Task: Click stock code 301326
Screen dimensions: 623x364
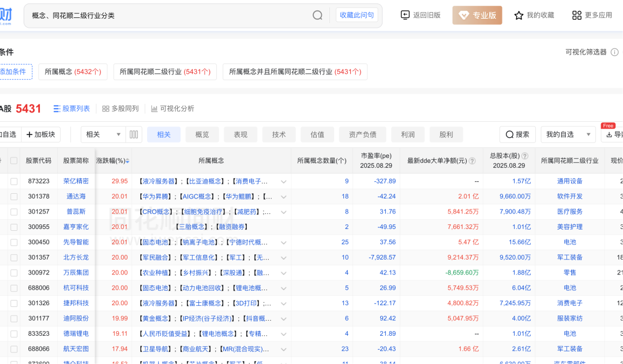Action: (x=39, y=303)
